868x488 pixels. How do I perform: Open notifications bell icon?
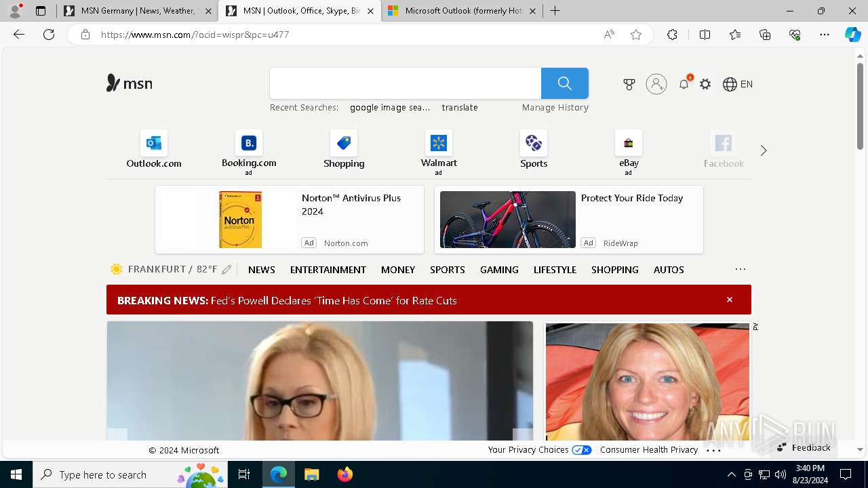684,84
